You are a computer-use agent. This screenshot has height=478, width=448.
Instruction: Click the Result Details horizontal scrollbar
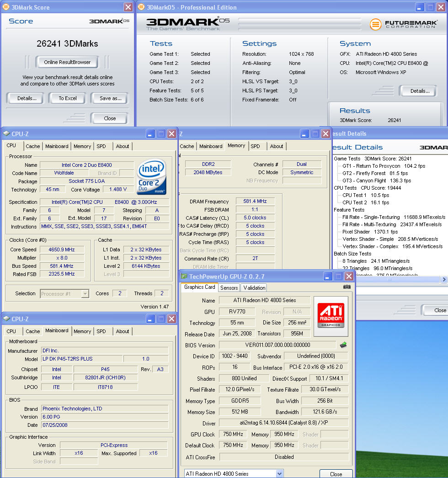(389, 279)
